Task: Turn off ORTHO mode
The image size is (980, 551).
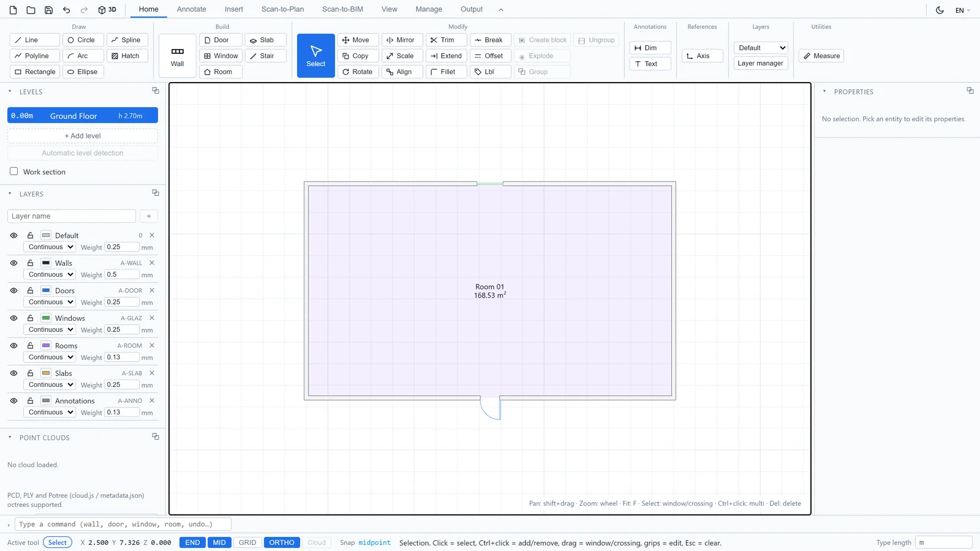Action: (282, 542)
